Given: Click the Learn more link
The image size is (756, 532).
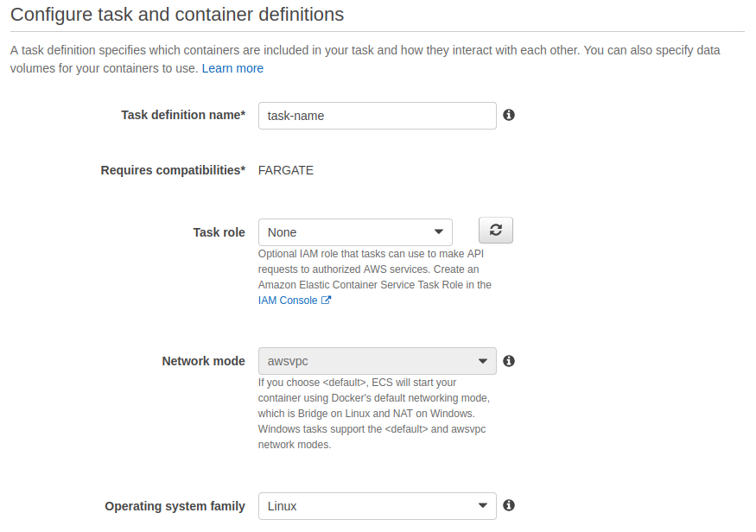Looking at the screenshot, I should click(x=232, y=67).
